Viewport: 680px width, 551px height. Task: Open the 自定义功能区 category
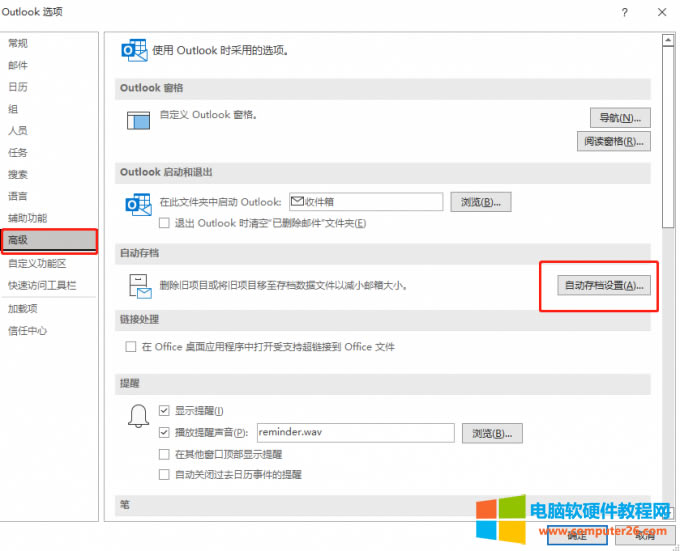[x=49, y=264]
